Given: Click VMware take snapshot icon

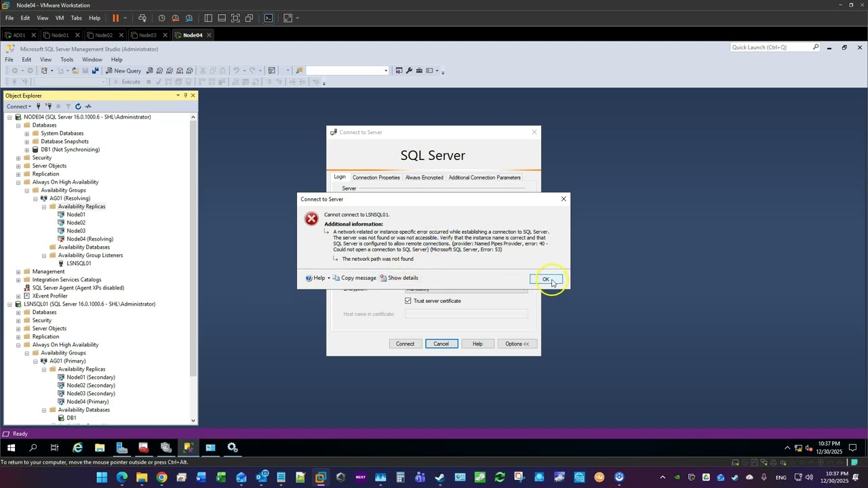Looking at the screenshot, I should coord(161,18).
